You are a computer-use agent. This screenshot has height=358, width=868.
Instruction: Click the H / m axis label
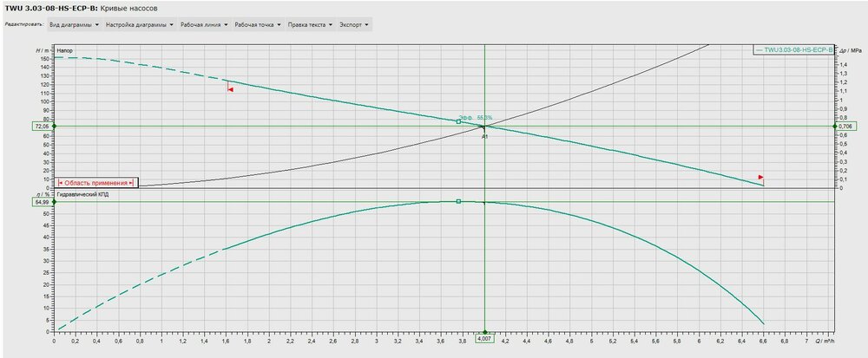point(43,50)
